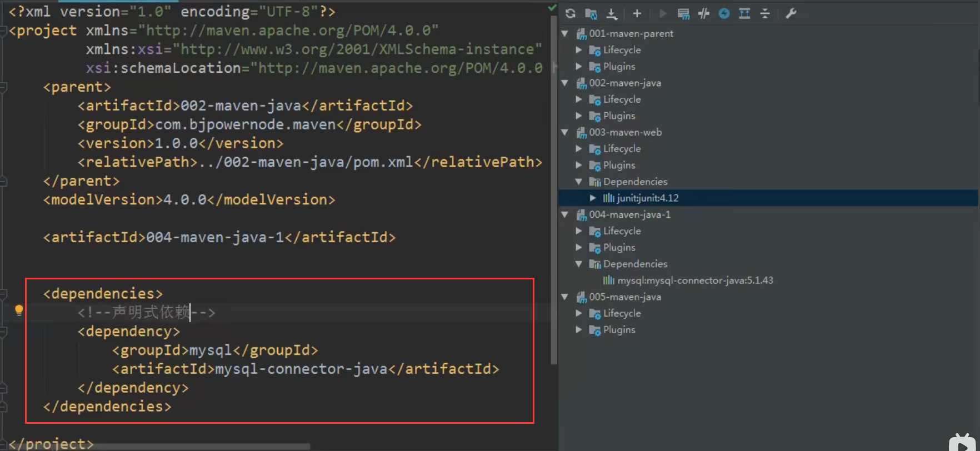Expand the junit:junit:4.12 dependency
The width and height of the screenshot is (980, 451).
pyautogui.click(x=593, y=198)
